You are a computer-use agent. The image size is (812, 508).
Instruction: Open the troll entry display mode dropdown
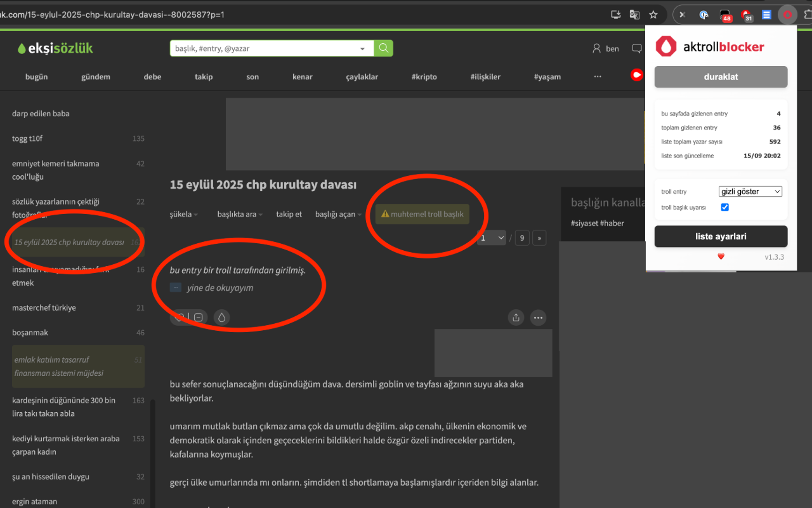[750, 191]
